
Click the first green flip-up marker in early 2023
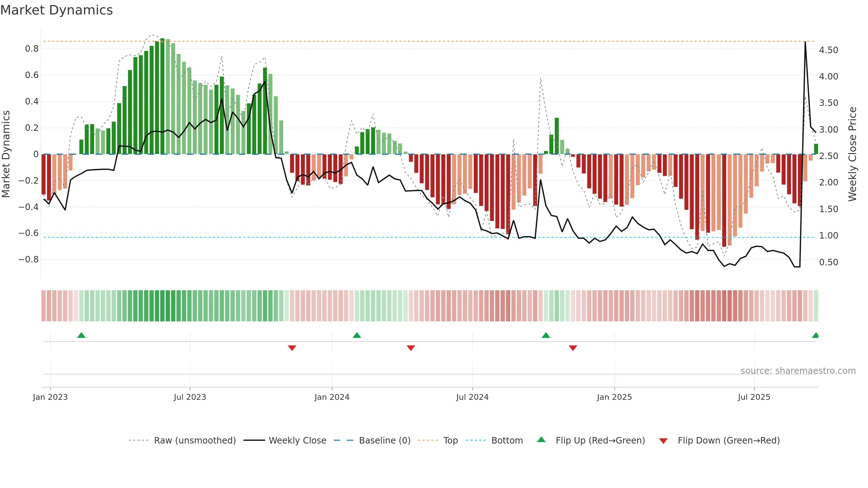click(x=81, y=335)
